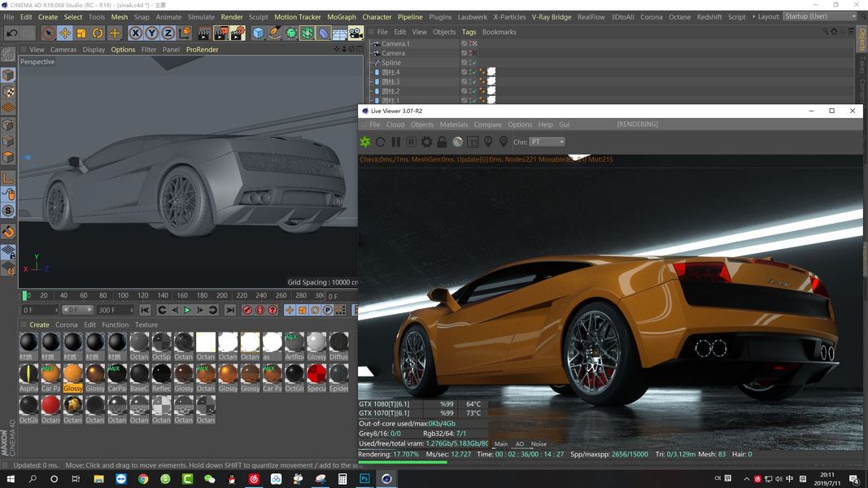Toggle the Autokeying button
868x488 pixels.
pyautogui.click(x=260, y=311)
